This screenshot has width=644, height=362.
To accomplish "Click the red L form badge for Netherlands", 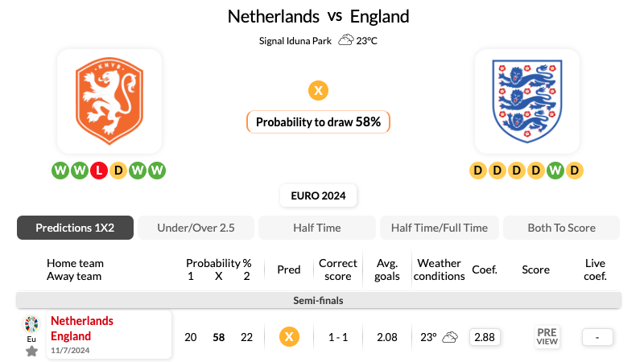I will click(x=99, y=171).
